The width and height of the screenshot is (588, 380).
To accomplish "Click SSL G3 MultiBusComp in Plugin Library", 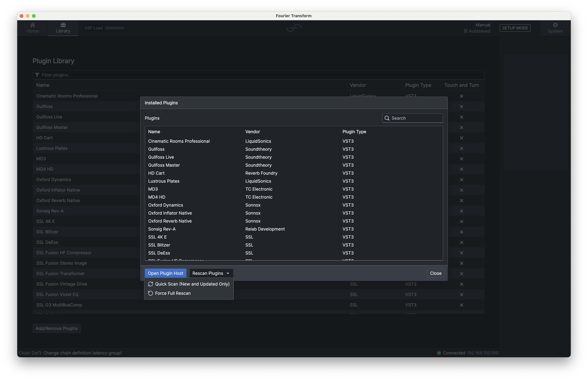I will 59,305.
